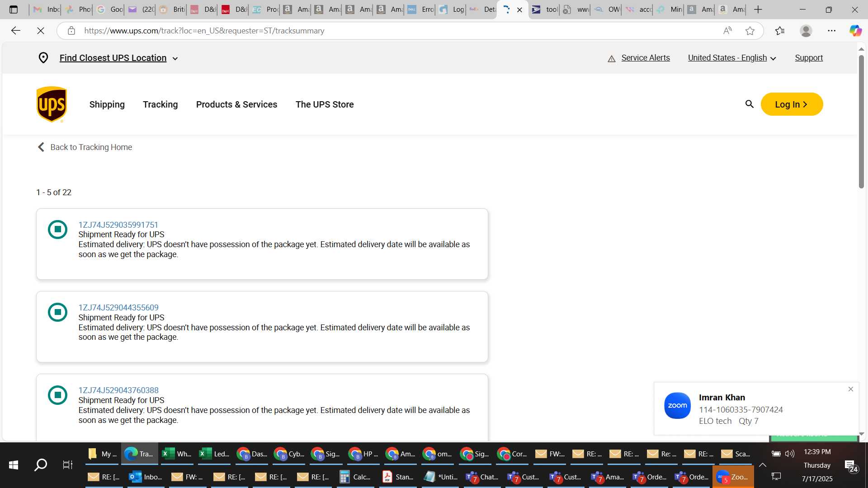
Task: Click status icon for 1ZJ74J529035991751
Action: tap(57, 230)
